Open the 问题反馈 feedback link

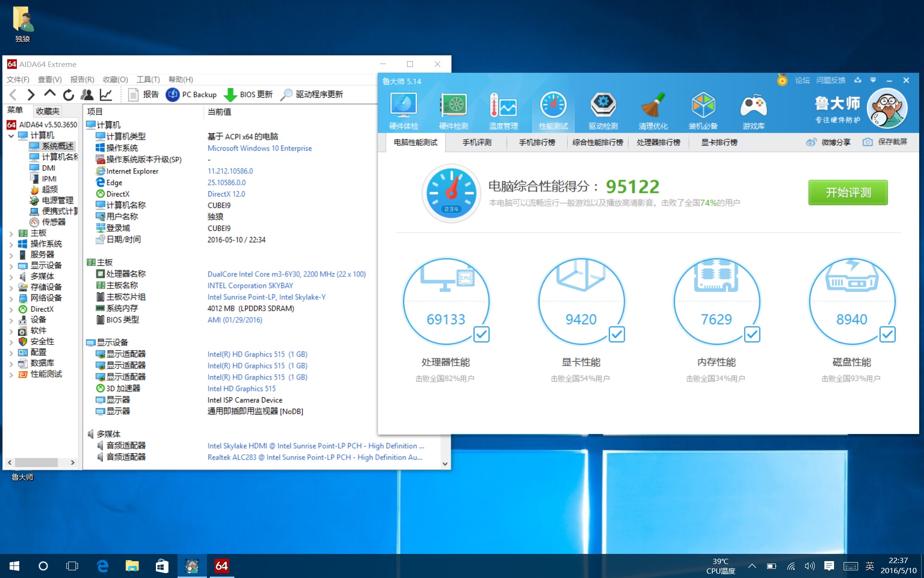(831, 80)
